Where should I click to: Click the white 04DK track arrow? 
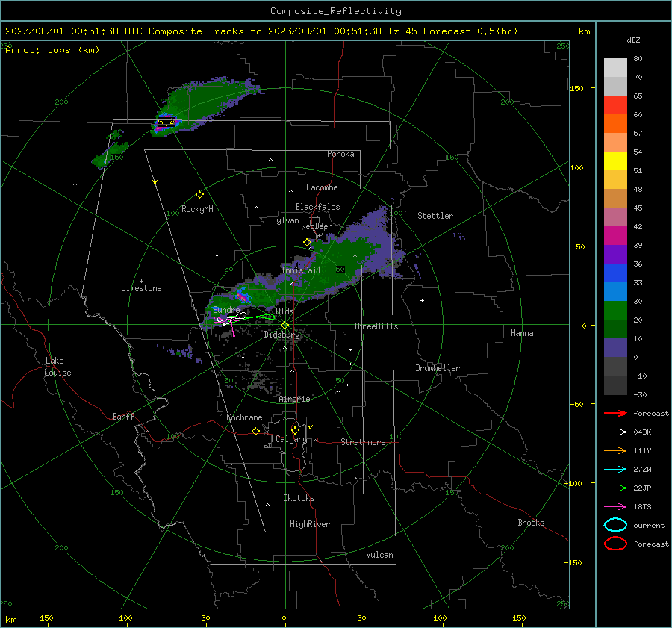(615, 432)
